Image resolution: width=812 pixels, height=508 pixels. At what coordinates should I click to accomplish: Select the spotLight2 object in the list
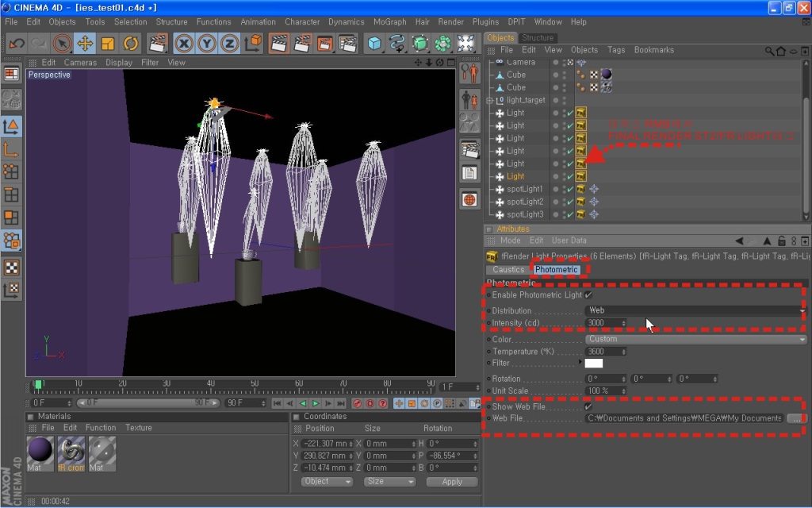click(525, 202)
